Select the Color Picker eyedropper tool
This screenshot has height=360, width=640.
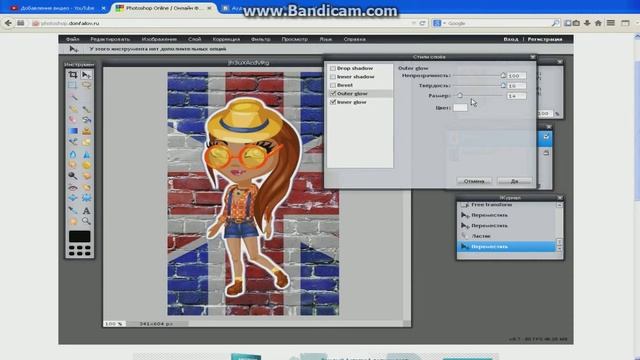pos(73,211)
